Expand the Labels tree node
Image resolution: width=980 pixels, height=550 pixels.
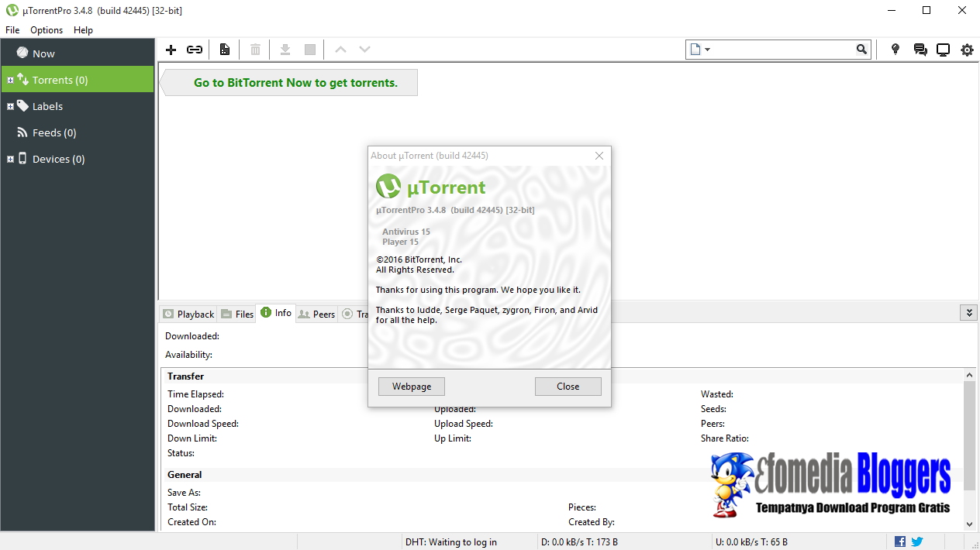tap(10, 107)
